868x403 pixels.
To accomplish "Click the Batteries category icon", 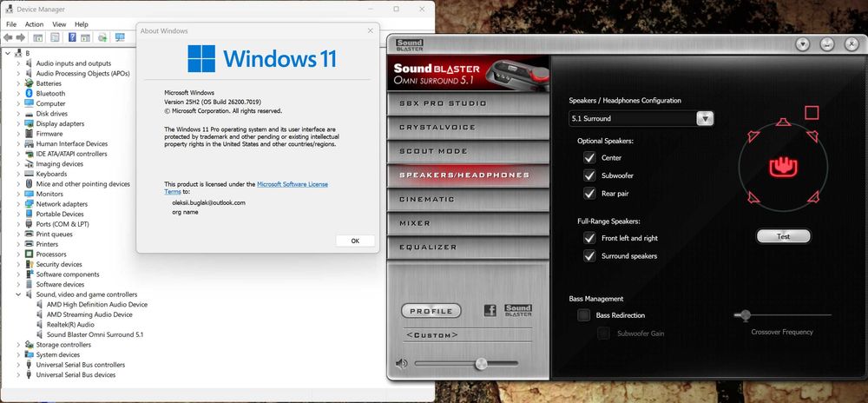I will point(30,83).
